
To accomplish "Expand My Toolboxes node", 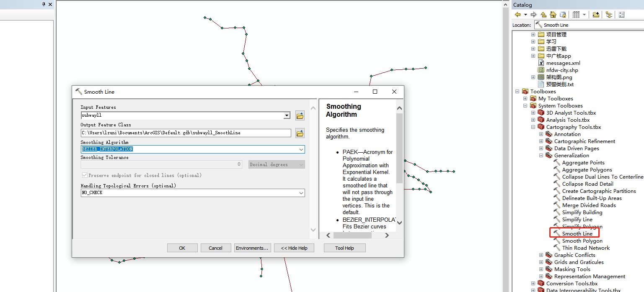I will coord(525,99).
